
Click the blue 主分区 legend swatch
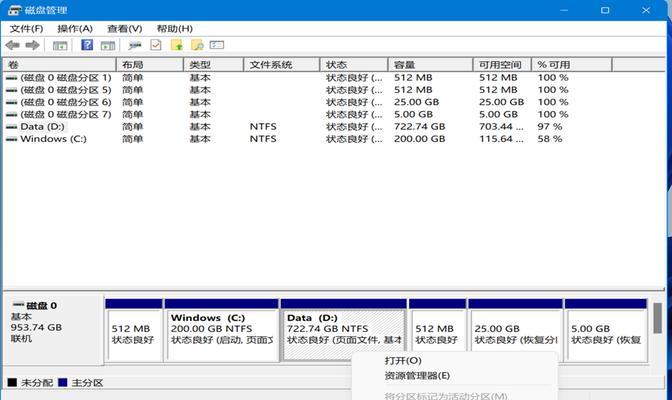(x=63, y=382)
